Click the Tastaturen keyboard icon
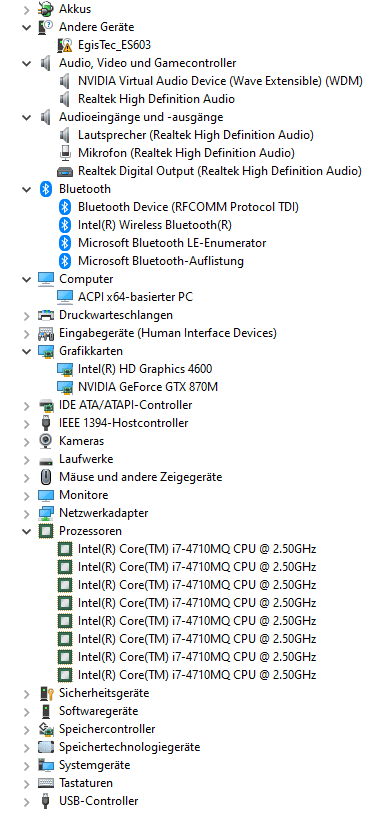 [46, 783]
